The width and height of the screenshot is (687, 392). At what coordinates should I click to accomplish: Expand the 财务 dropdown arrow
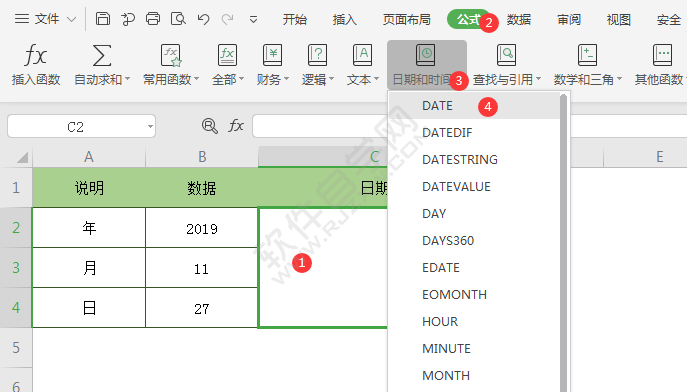click(x=286, y=79)
